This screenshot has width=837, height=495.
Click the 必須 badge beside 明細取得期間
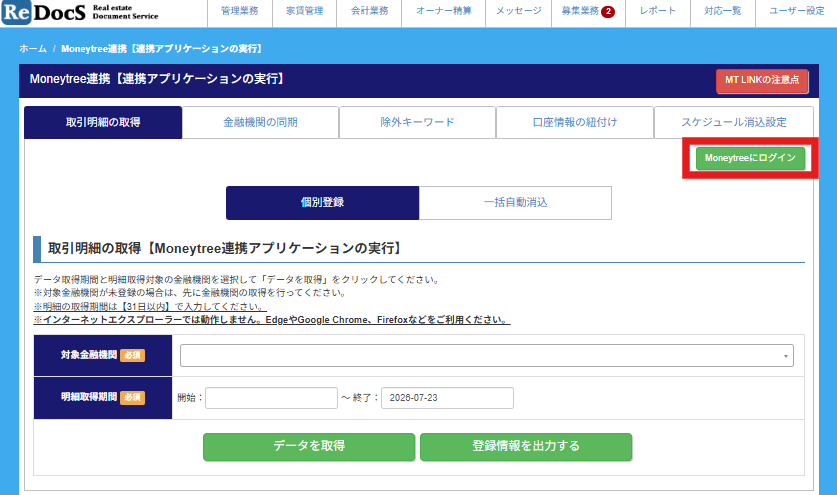click(x=132, y=397)
